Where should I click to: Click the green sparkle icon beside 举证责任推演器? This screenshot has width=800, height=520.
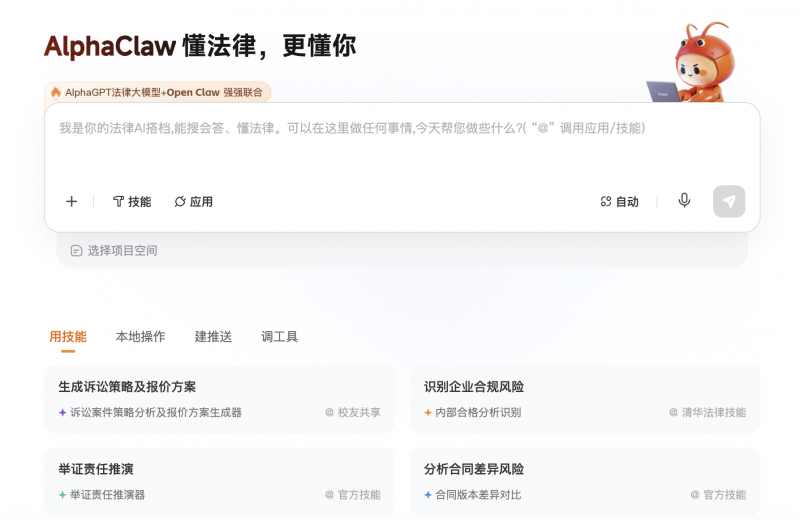(62, 494)
